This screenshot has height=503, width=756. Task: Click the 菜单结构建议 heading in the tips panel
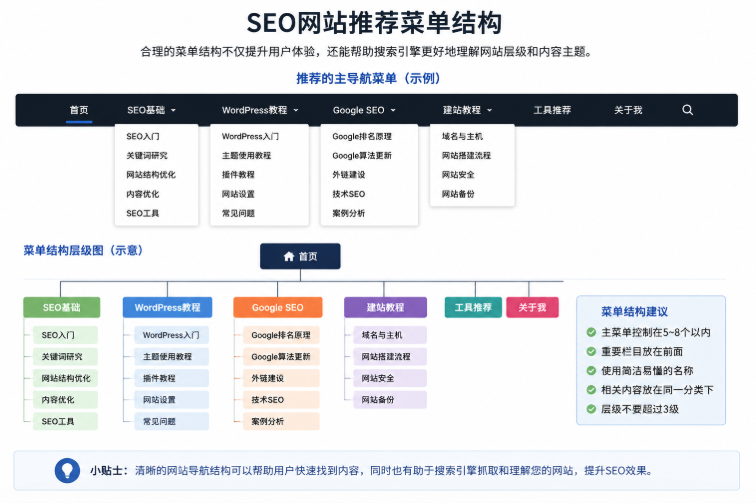click(634, 312)
